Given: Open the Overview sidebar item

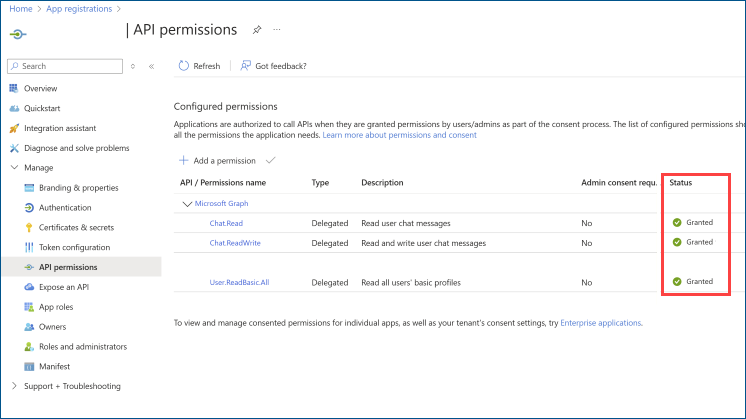Looking at the screenshot, I should (40, 88).
